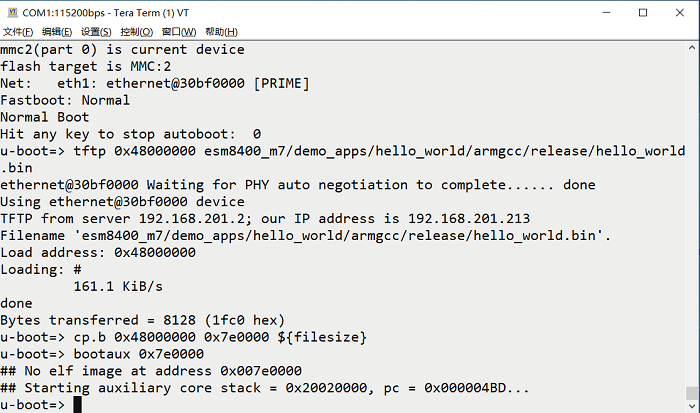This screenshot has width=700, height=413.
Task: Open the 控制(O) Control menu
Action: click(137, 32)
